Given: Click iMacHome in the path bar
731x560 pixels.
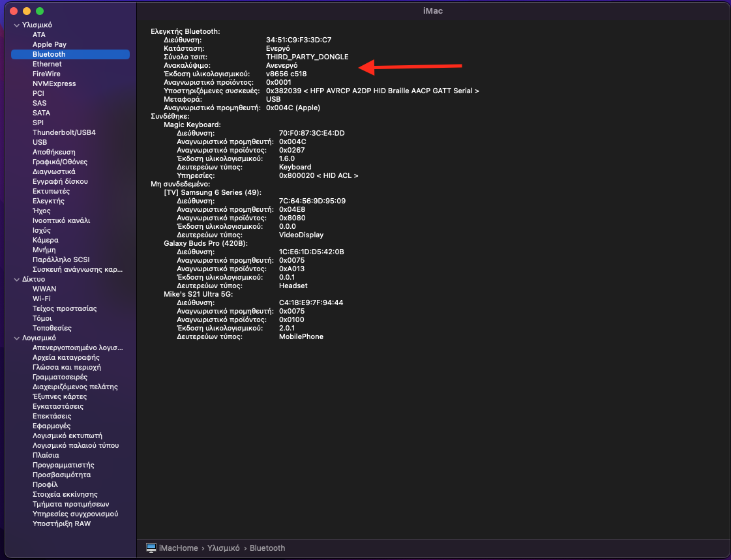Looking at the screenshot, I should [179, 548].
